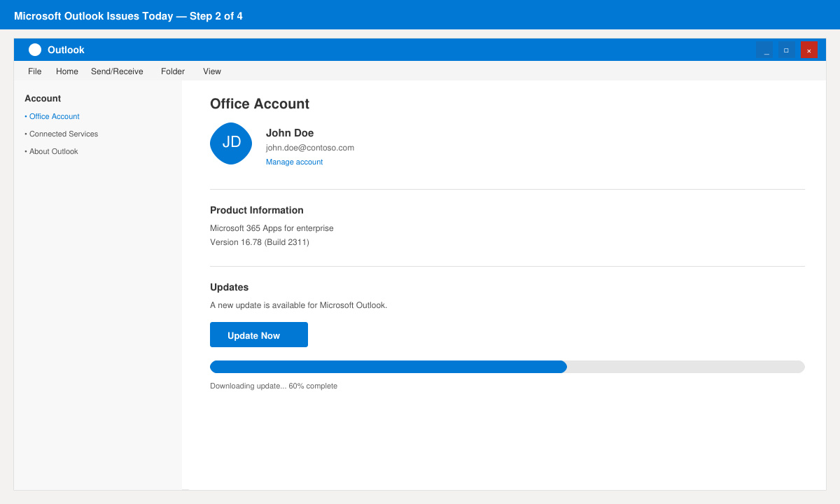Click the Updates heading
This screenshot has height=504, width=840.
point(230,287)
